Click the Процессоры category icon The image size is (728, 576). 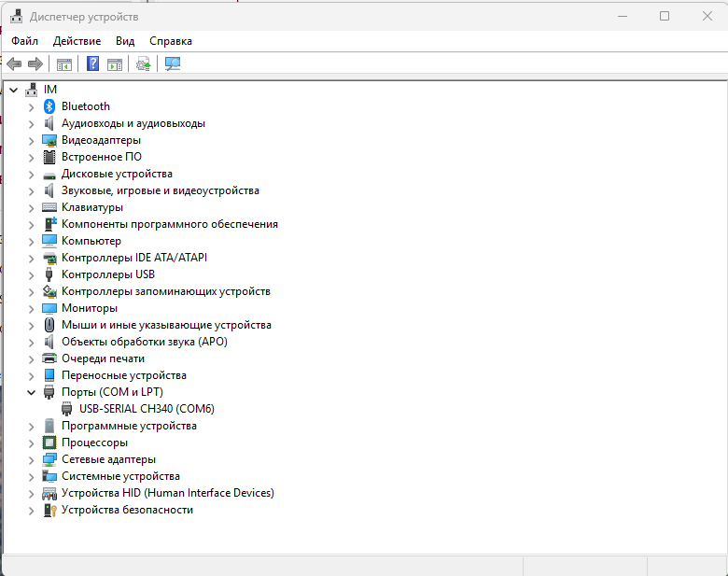pos(50,443)
